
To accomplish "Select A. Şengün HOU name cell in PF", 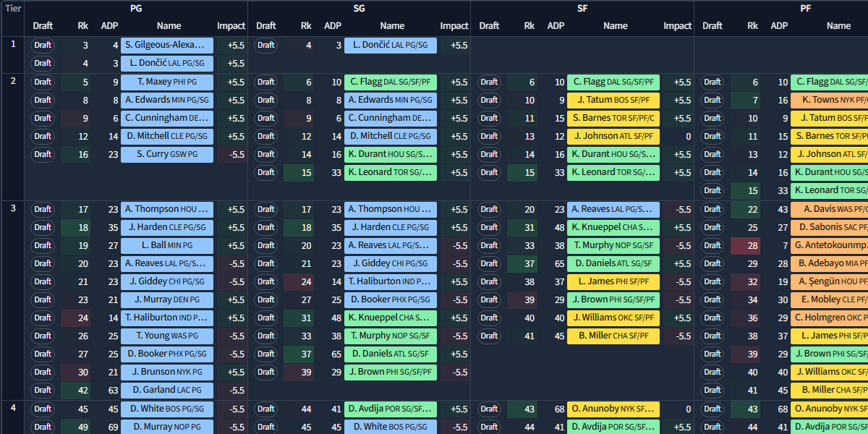I will coord(830,282).
